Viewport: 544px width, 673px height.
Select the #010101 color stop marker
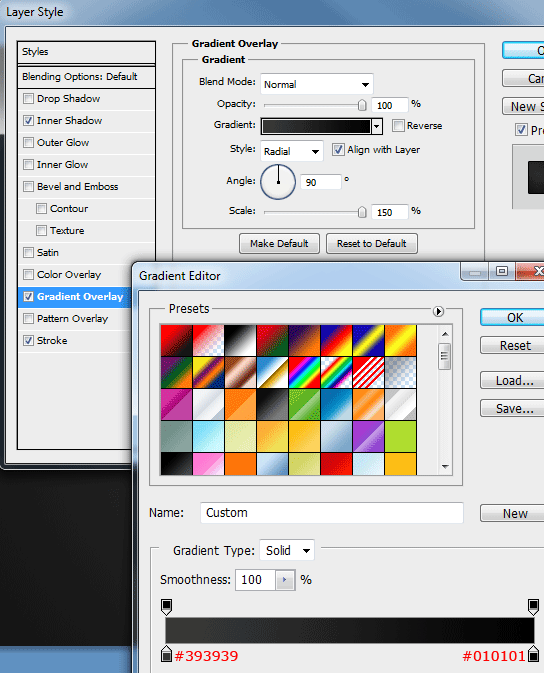click(x=533, y=654)
